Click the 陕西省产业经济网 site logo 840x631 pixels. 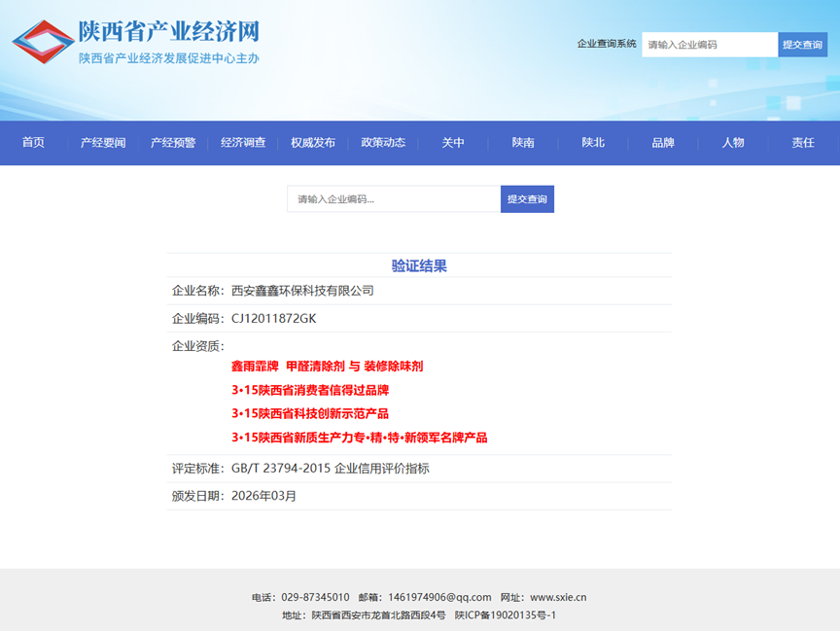tap(136, 43)
